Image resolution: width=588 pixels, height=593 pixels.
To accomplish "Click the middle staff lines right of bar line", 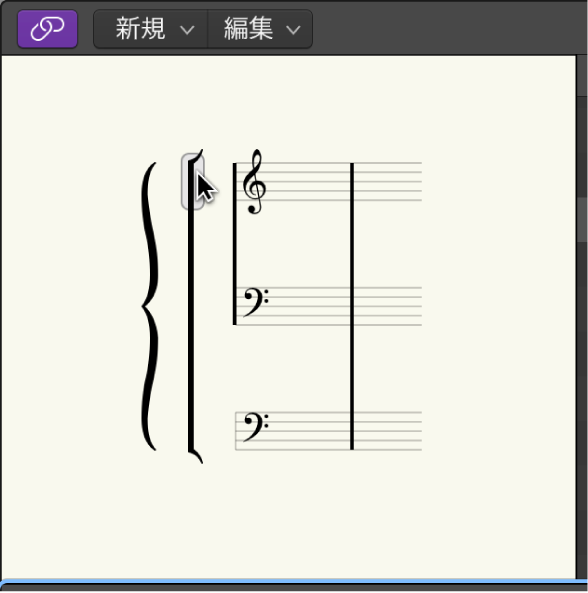I will click(x=388, y=306).
